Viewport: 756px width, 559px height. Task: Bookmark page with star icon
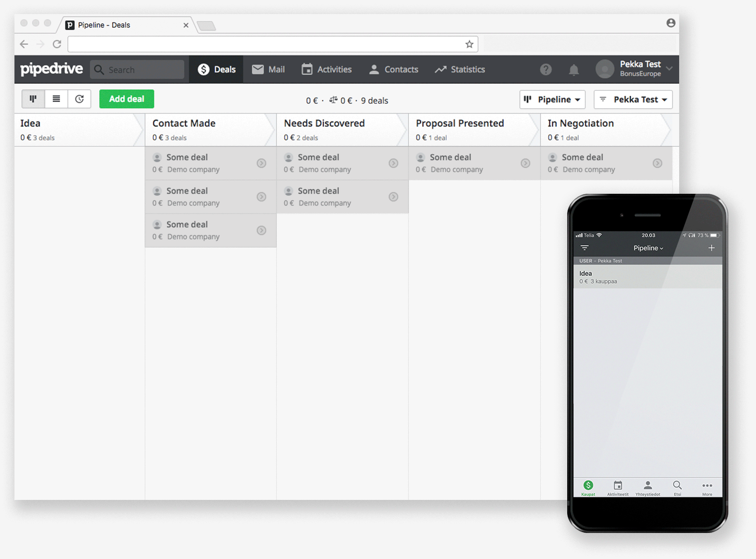pyautogui.click(x=469, y=44)
